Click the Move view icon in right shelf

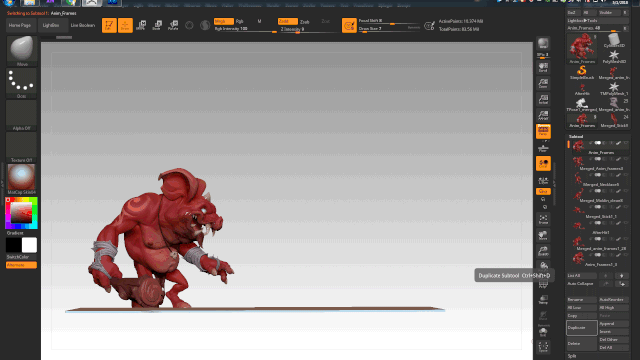pyautogui.click(x=543, y=236)
